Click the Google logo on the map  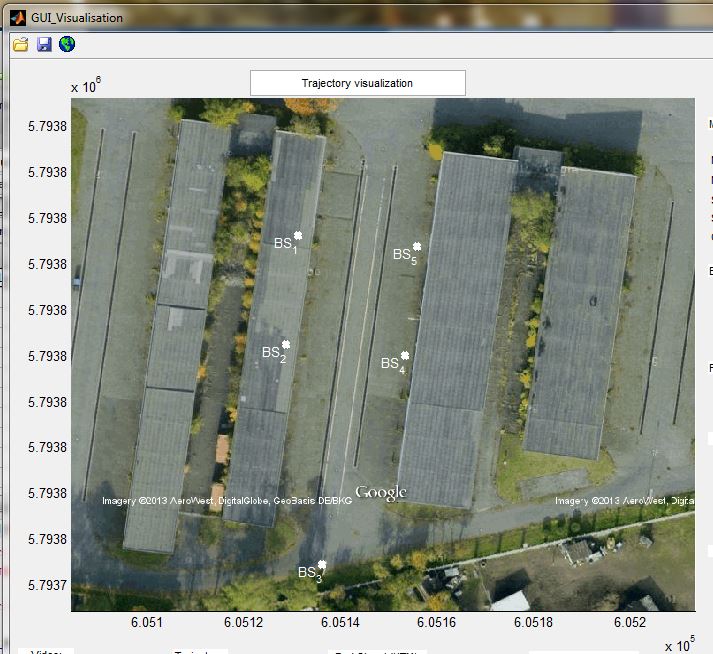(x=381, y=493)
